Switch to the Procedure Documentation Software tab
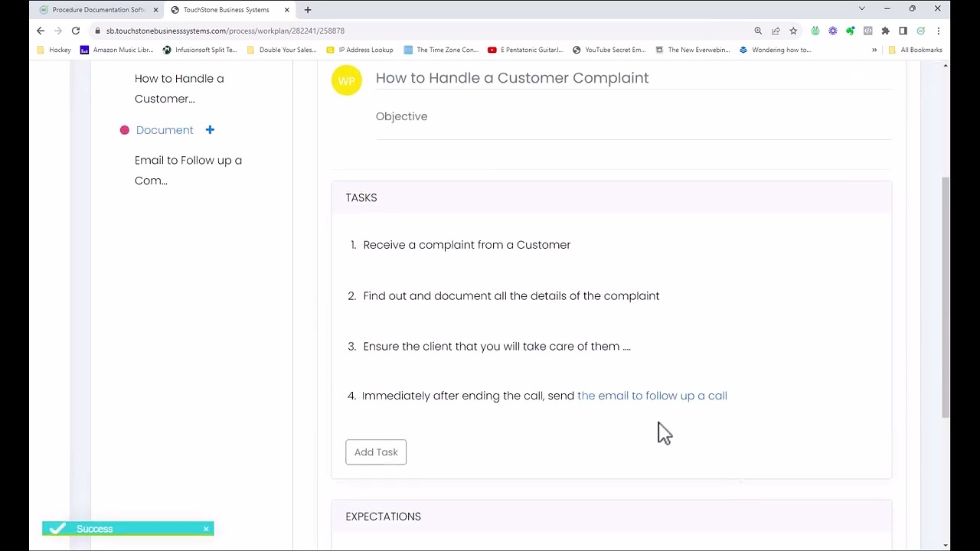 [98, 10]
